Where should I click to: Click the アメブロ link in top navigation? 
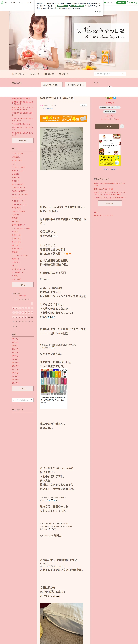point(29,2)
